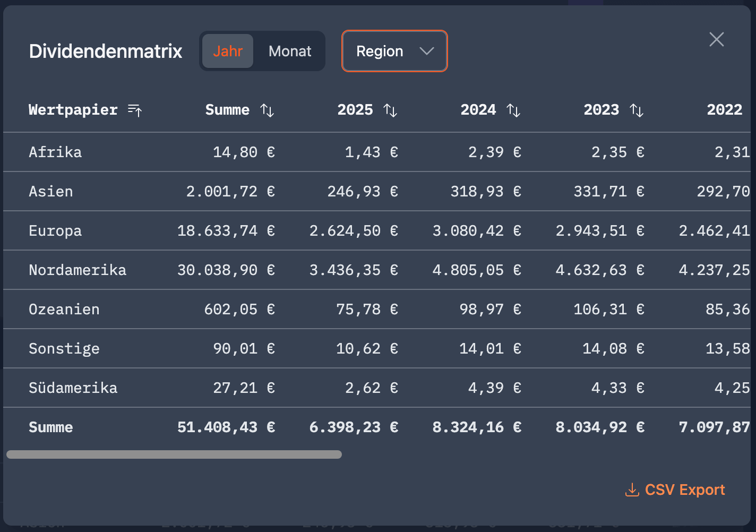This screenshot has width=756, height=532.
Task: Sort the Summe column using its sort icon
Action: click(268, 110)
